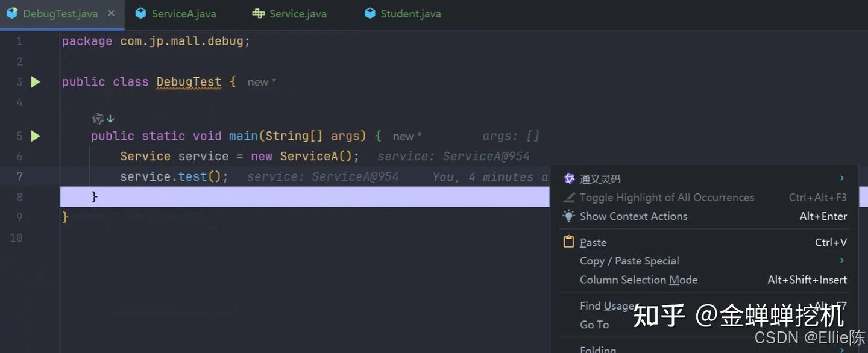Viewport: 868px width, 353px height.
Task: Toggle Highlight of All Occurrences
Action: 667,197
